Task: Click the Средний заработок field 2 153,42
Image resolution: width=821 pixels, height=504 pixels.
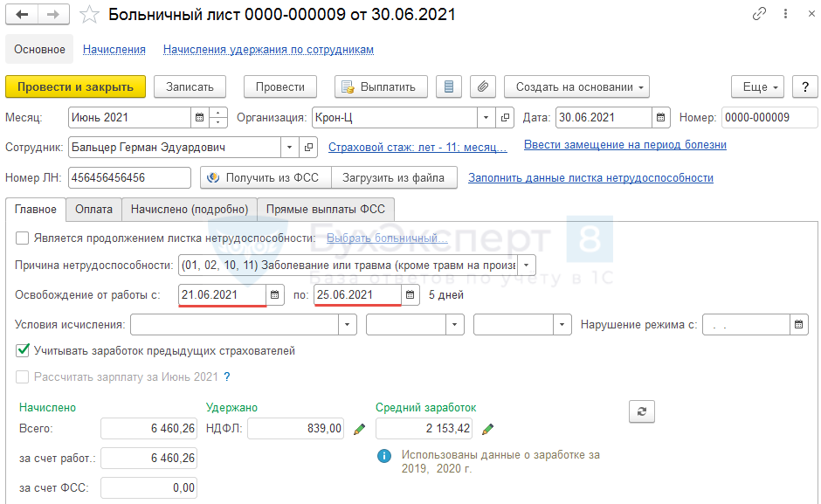Action: pos(424,429)
